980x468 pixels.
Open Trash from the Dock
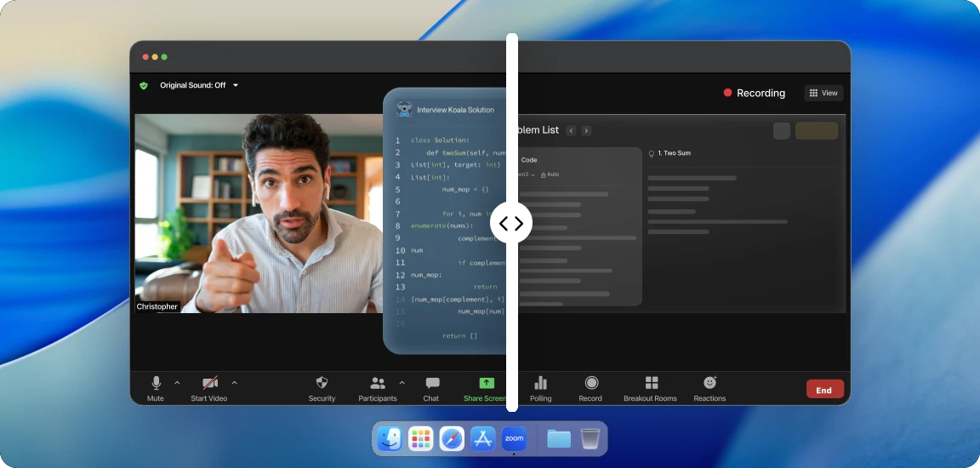pyautogui.click(x=590, y=438)
